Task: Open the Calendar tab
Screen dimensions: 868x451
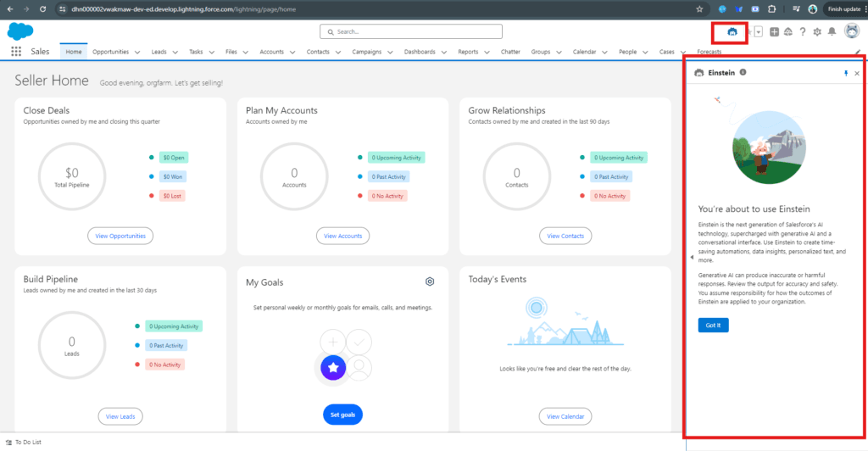Action: pyautogui.click(x=584, y=52)
